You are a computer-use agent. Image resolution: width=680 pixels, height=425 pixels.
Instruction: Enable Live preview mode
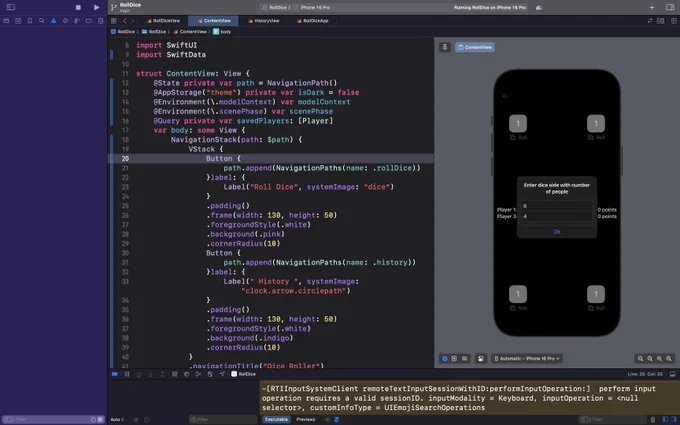pos(445,359)
